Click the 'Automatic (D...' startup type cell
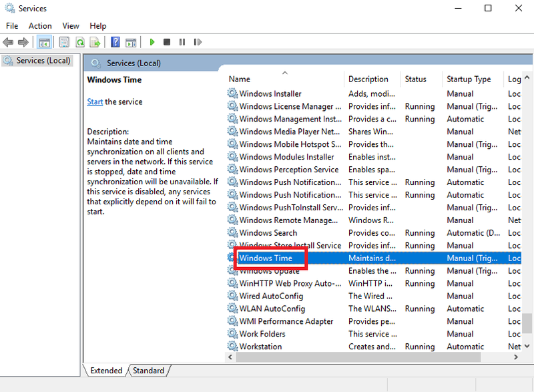This screenshot has width=534, height=392. tap(473, 233)
